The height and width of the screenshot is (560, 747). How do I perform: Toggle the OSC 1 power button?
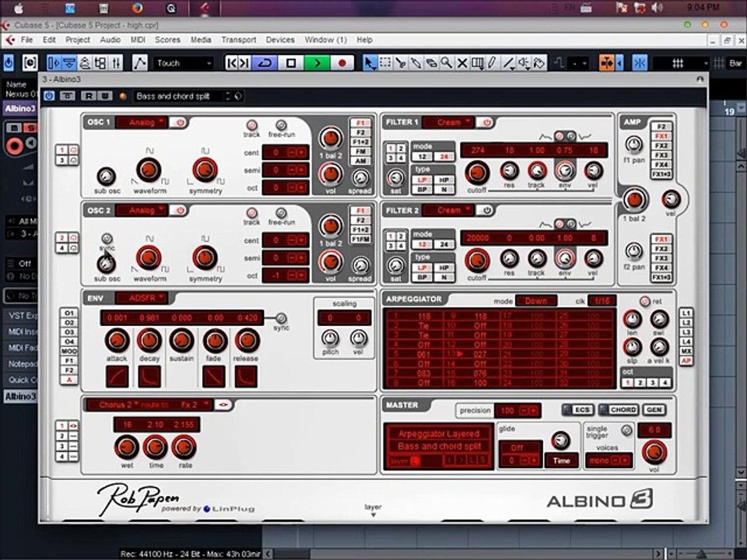180,122
